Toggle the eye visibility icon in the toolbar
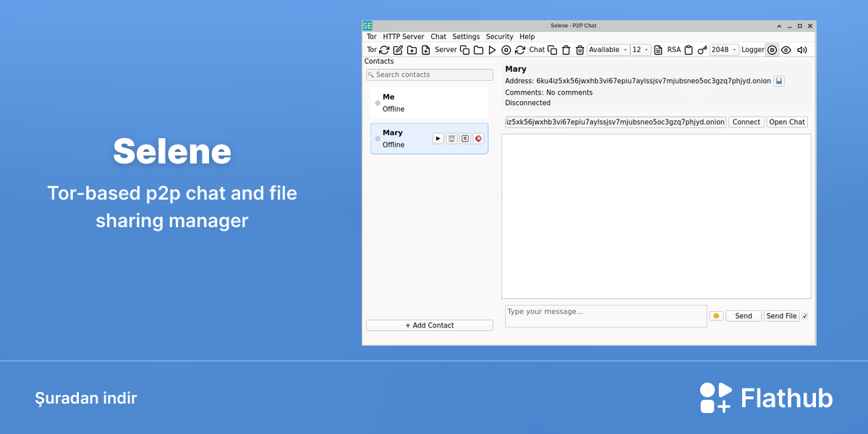The height and width of the screenshot is (434, 868). point(786,50)
